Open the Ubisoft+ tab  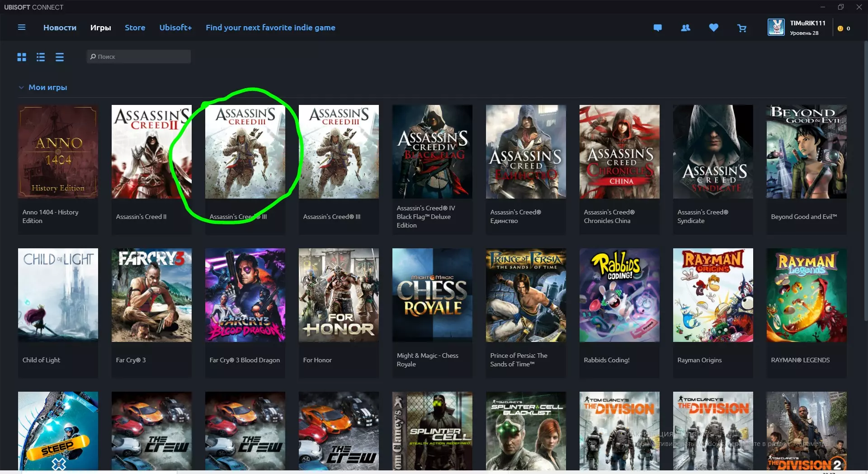175,28
